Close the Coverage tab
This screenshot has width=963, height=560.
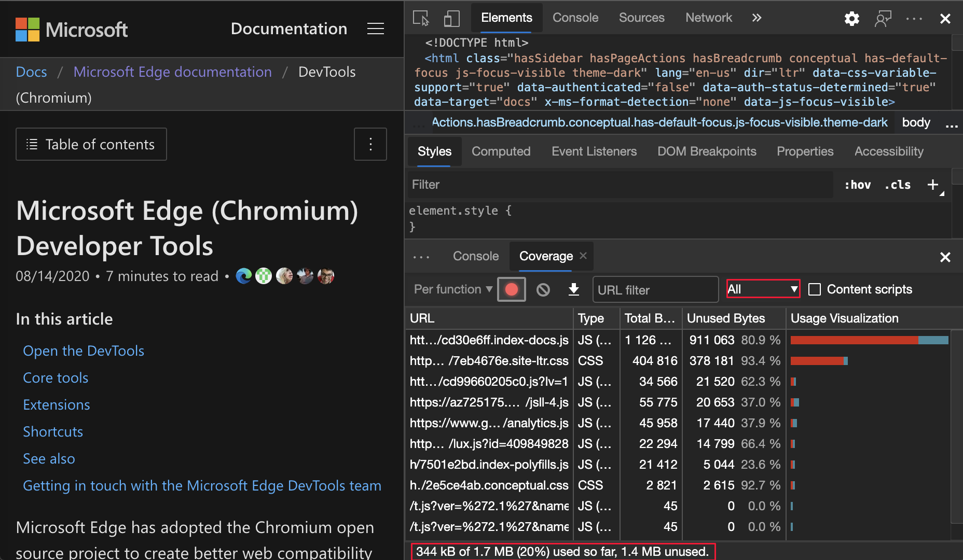coord(583,256)
